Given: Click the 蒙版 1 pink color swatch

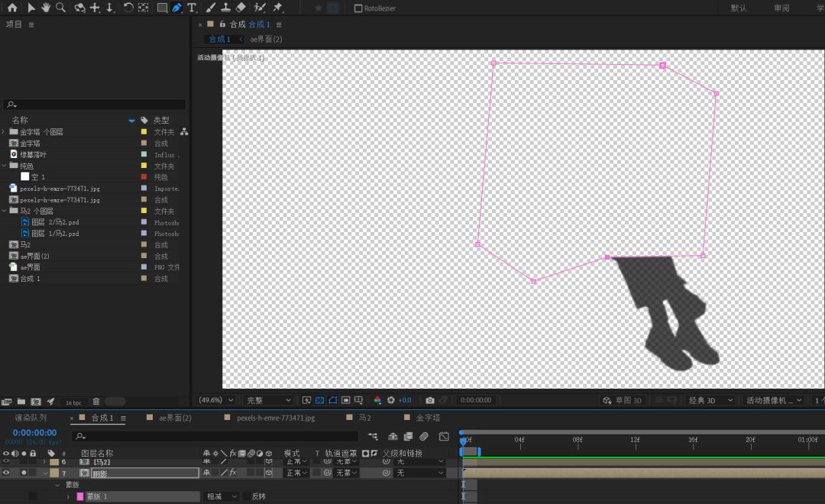Looking at the screenshot, I should click(79, 496).
